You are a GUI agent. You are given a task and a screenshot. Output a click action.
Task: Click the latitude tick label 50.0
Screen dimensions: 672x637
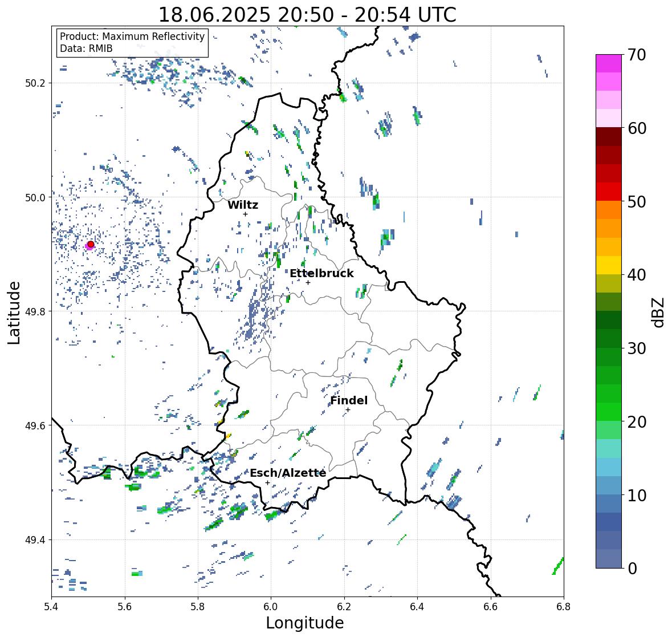[35, 198]
